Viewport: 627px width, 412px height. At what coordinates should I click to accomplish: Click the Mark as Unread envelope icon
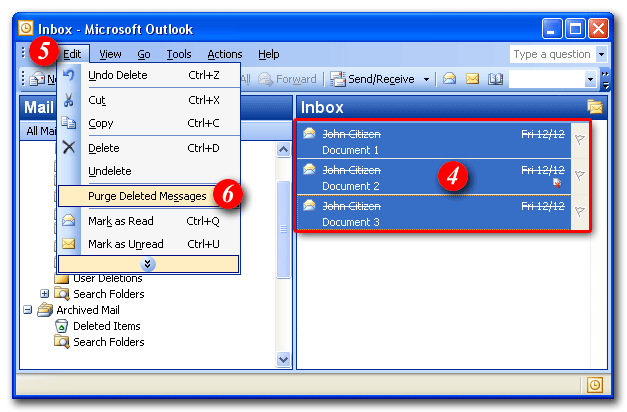(x=68, y=244)
